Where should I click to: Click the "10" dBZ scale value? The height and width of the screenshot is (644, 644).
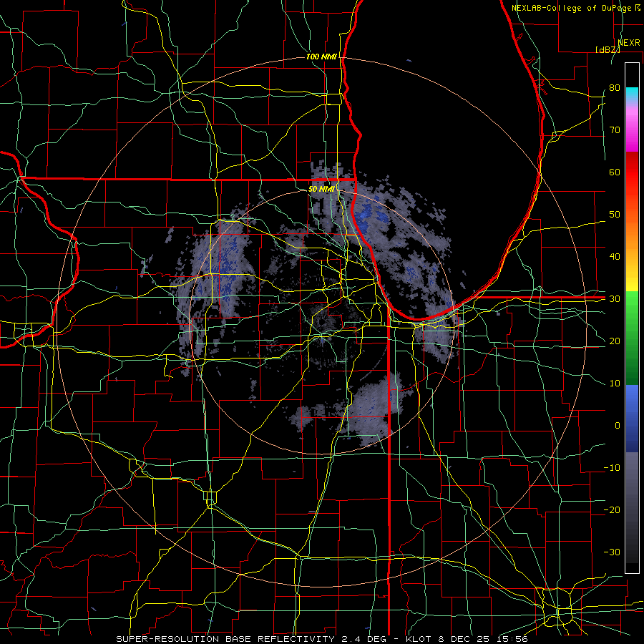[615, 384]
